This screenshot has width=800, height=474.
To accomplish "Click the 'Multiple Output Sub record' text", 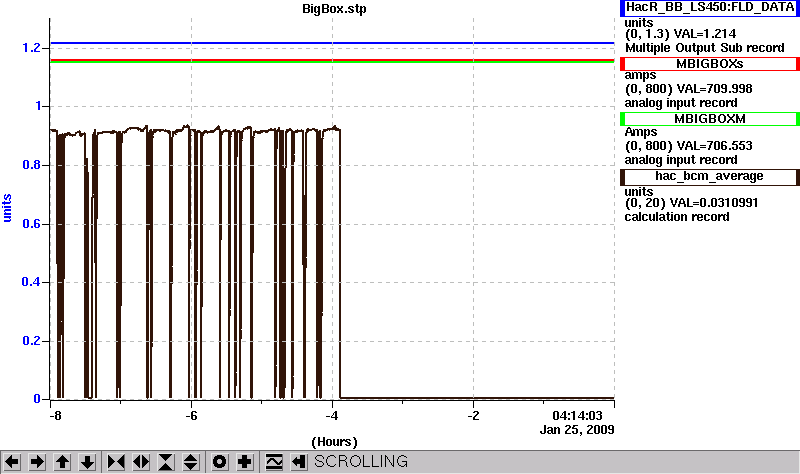I will click(x=705, y=48).
